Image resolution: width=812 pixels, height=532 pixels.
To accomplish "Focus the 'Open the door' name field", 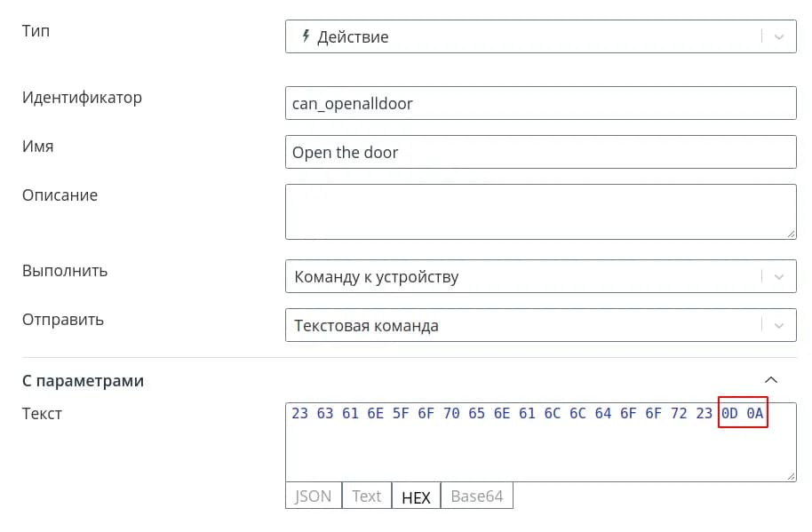I will point(540,152).
